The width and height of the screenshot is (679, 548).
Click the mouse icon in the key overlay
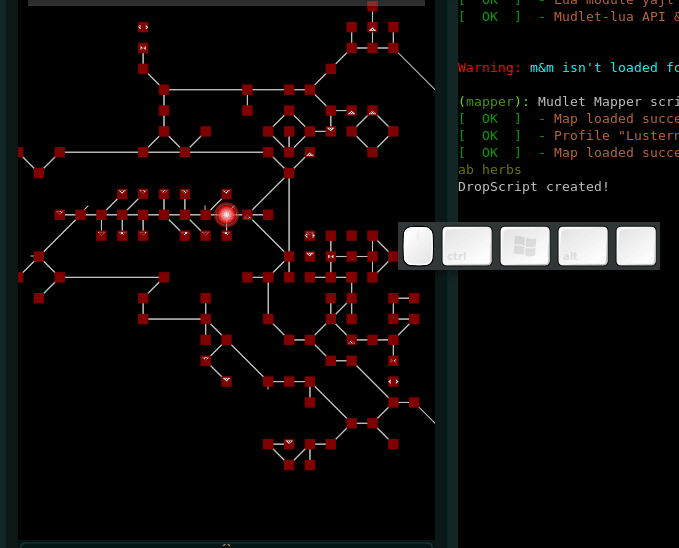click(418, 246)
